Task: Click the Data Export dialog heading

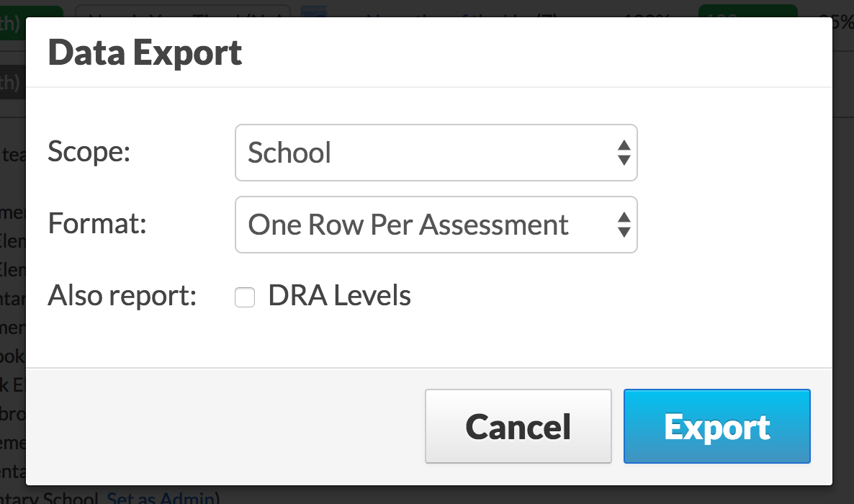Action: tap(145, 53)
